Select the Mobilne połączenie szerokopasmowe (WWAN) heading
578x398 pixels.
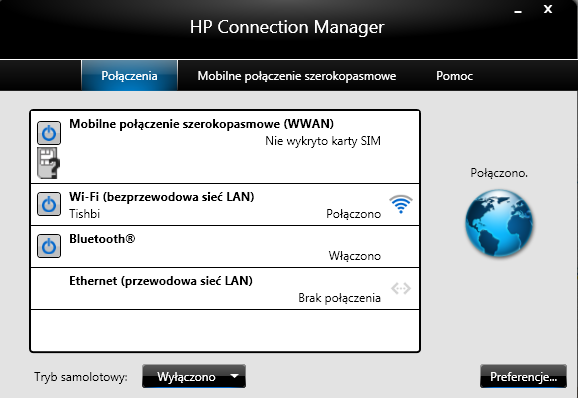click(x=202, y=124)
